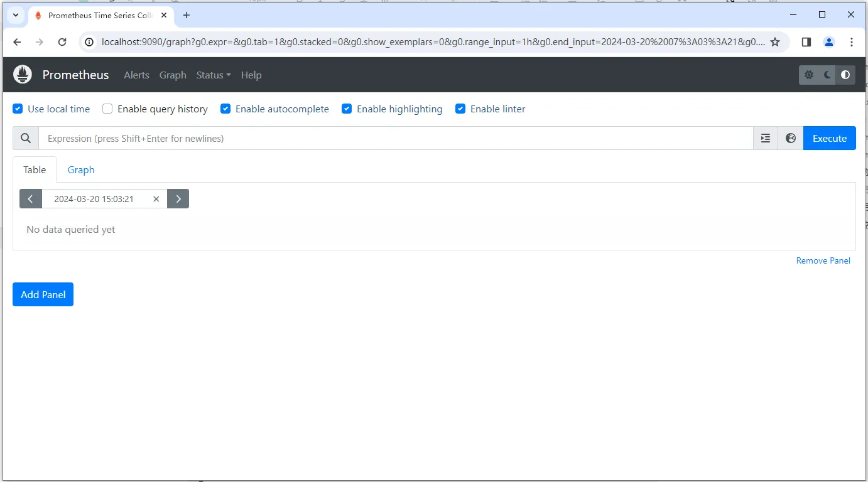Image resolution: width=868 pixels, height=482 pixels.
Task: Uncheck the Use local time checkbox
Action: pos(18,109)
